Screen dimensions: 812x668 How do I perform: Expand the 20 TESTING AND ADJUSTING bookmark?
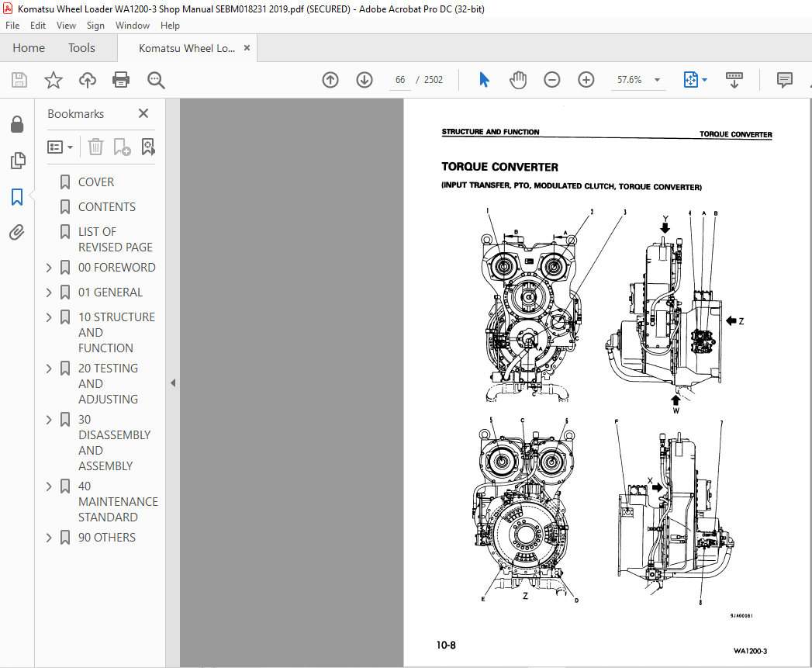pos(49,369)
